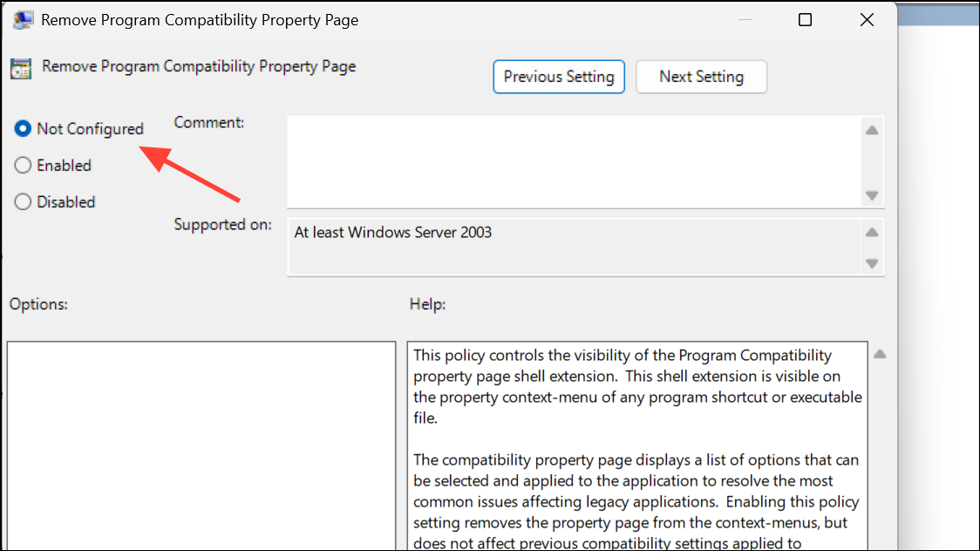980x551 pixels.
Task: Select the 'Not Configured' radio button
Action: click(x=22, y=128)
